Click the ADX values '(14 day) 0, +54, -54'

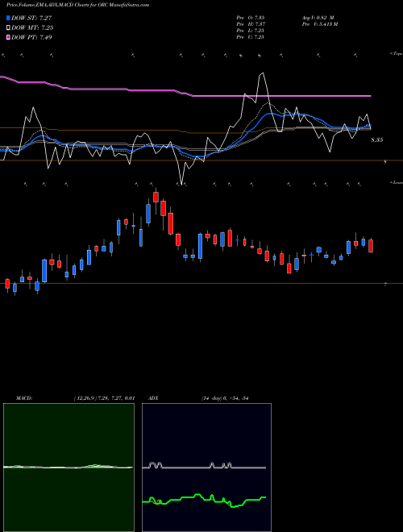point(225,398)
